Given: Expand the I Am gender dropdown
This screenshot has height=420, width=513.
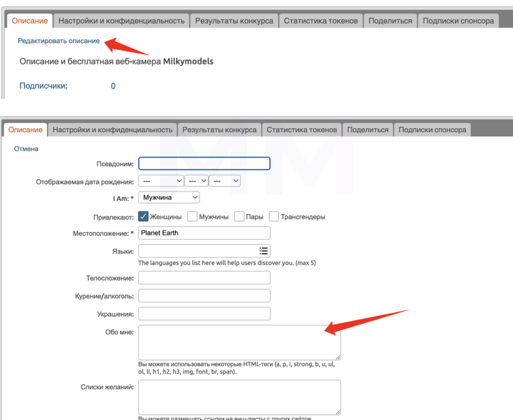Looking at the screenshot, I should (x=169, y=197).
